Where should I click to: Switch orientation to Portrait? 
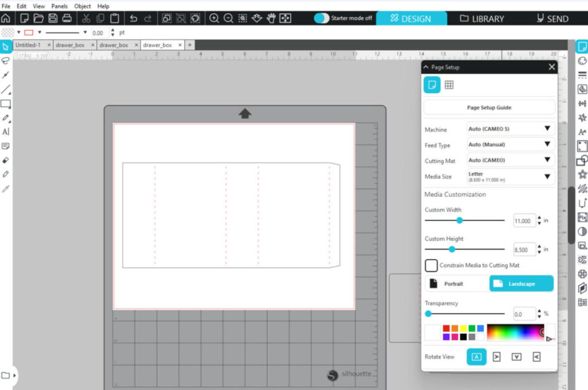(x=457, y=283)
